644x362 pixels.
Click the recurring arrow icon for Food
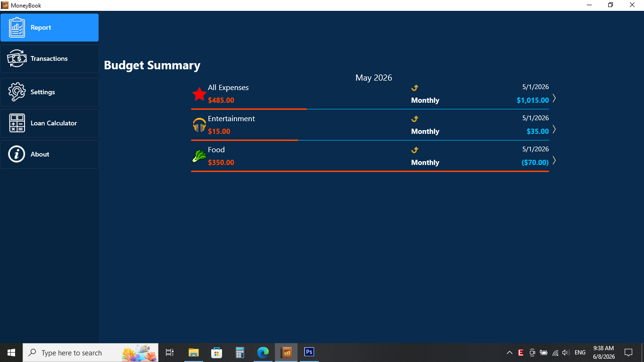tap(415, 150)
